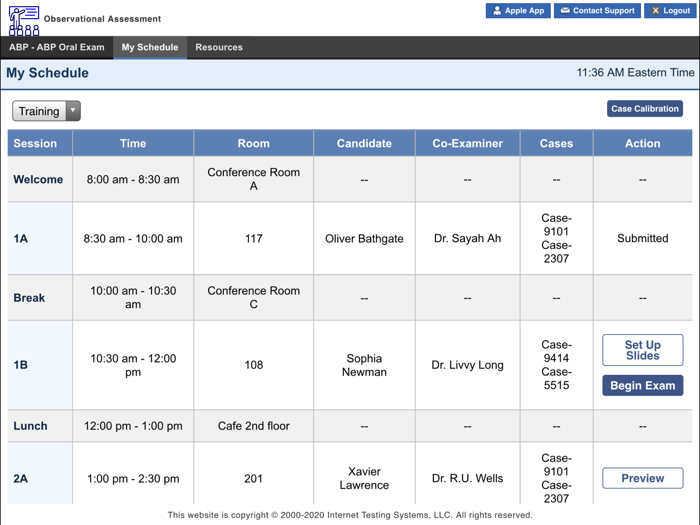Click the Candidate column header
The height and width of the screenshot is (525, 700).
pos(364,143)
